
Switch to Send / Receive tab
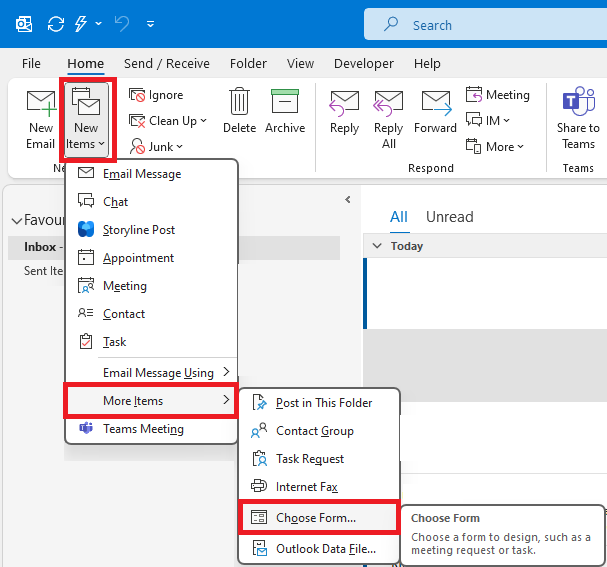click(166, 63)
